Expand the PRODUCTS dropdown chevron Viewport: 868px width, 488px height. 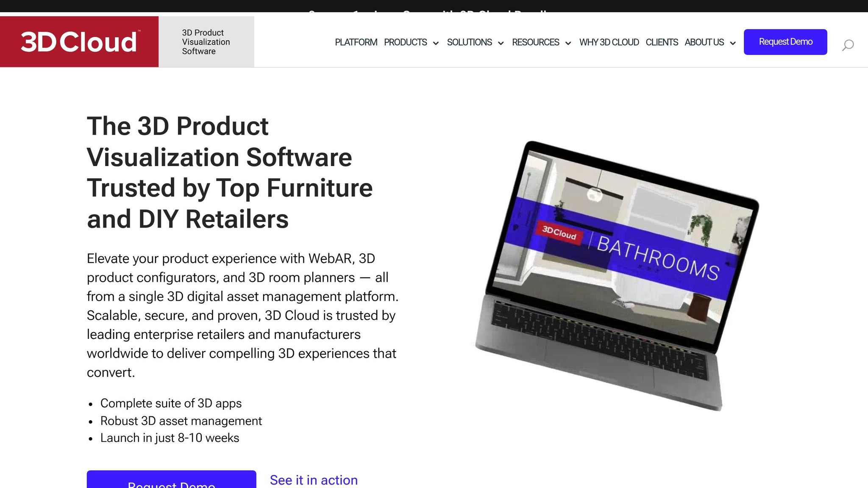[436, 43]
